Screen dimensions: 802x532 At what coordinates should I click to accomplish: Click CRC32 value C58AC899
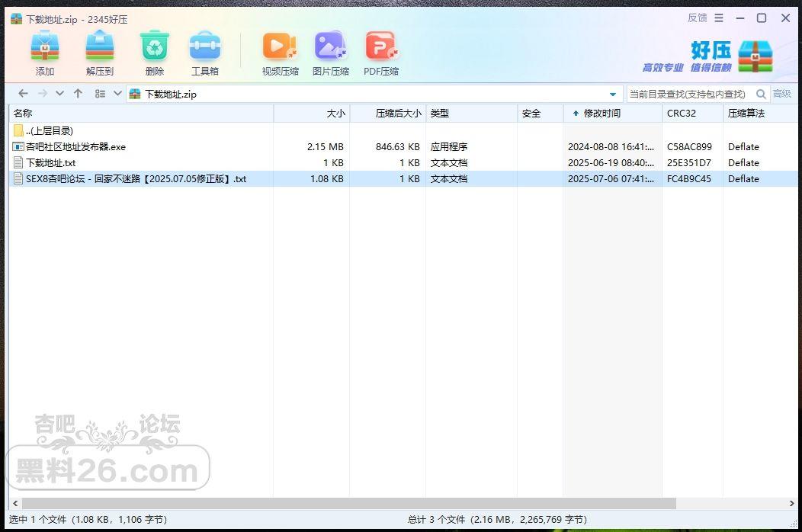coord(689,147)
